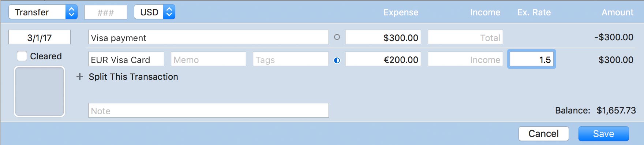The width and height of the screenshot is (644, 145).
Task: Click the 3/1/17 date field
Action: click(x=40, y=37)
